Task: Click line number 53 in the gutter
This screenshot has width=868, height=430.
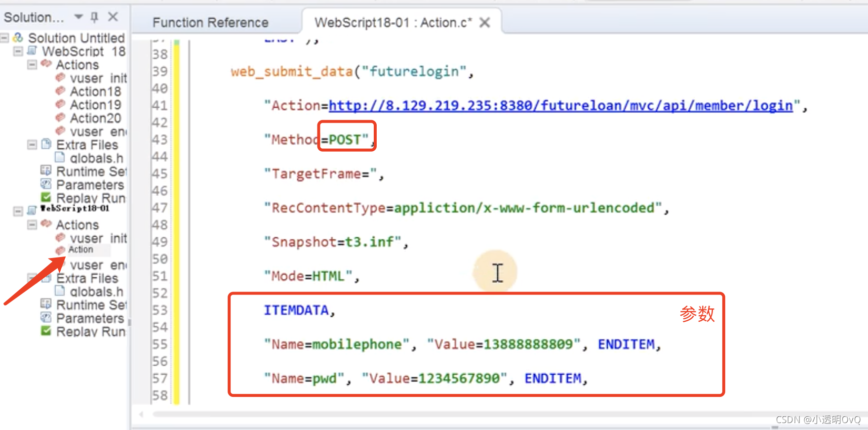Action: click(159, 310)
